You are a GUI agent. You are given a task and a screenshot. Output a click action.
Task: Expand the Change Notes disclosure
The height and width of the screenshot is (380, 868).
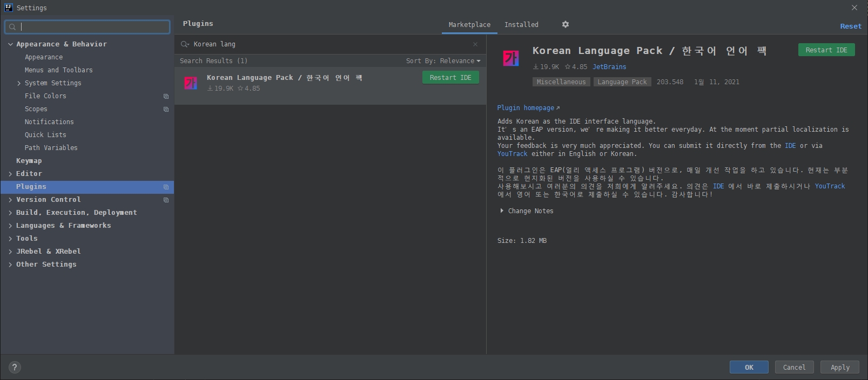click(x=502, y=211)
